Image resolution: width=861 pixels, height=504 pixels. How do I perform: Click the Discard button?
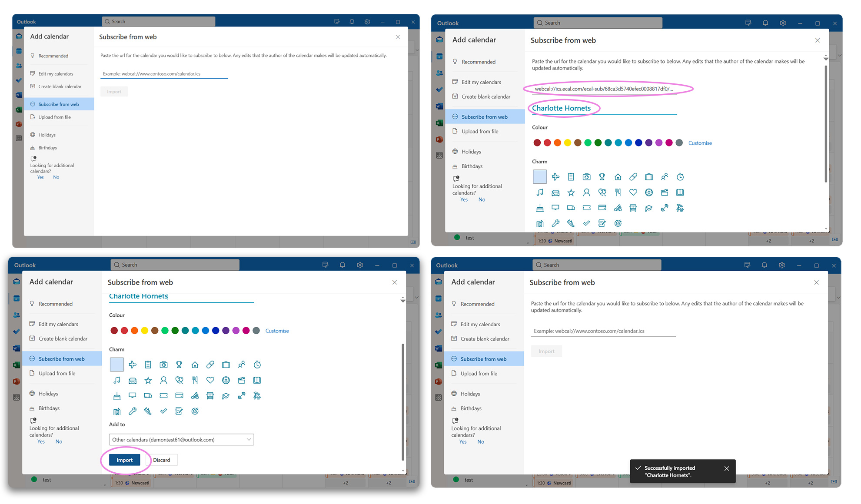[x=162, y=460]
